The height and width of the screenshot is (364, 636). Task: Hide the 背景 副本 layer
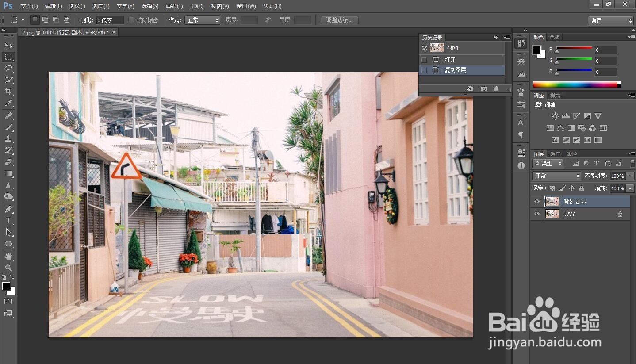click(537, 202)
